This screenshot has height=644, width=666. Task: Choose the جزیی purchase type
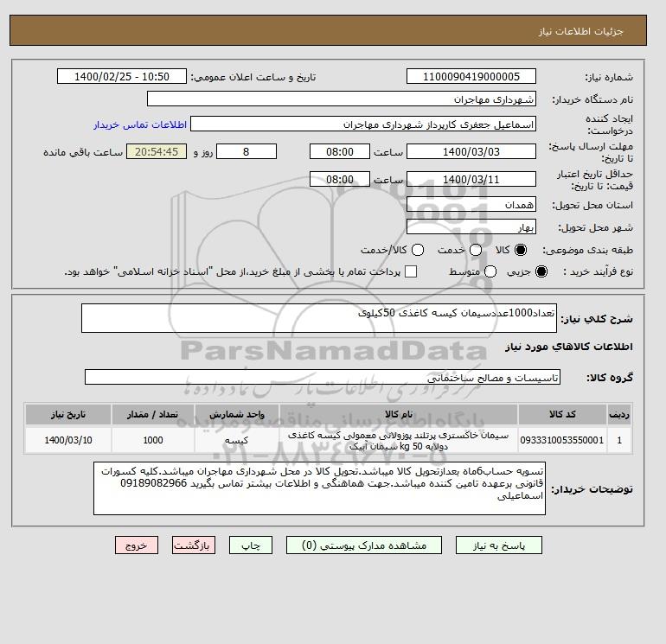541,271
